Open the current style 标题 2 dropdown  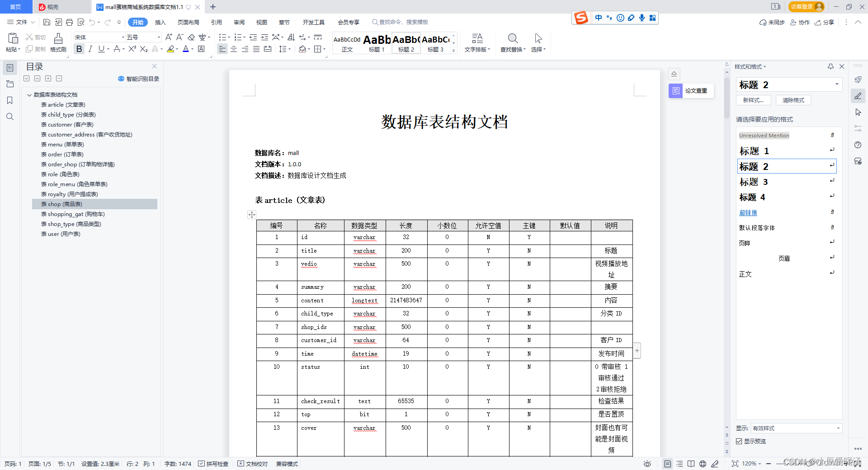coord(837,84)
